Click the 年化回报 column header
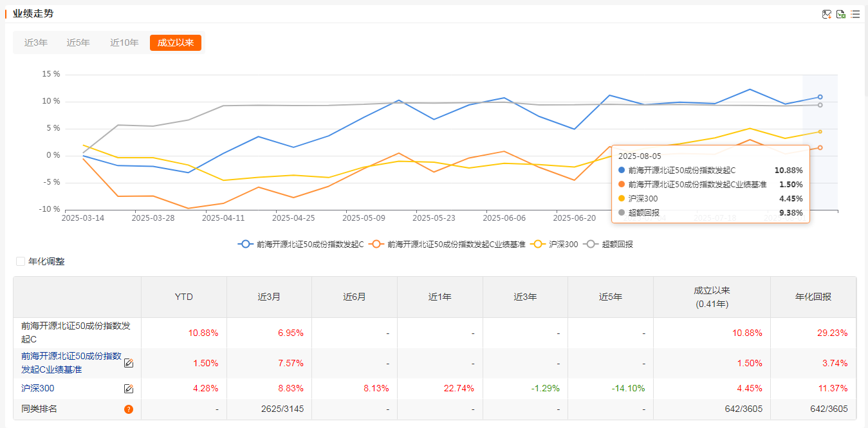Viewport: 868px width, 428px height. (813, 297)
